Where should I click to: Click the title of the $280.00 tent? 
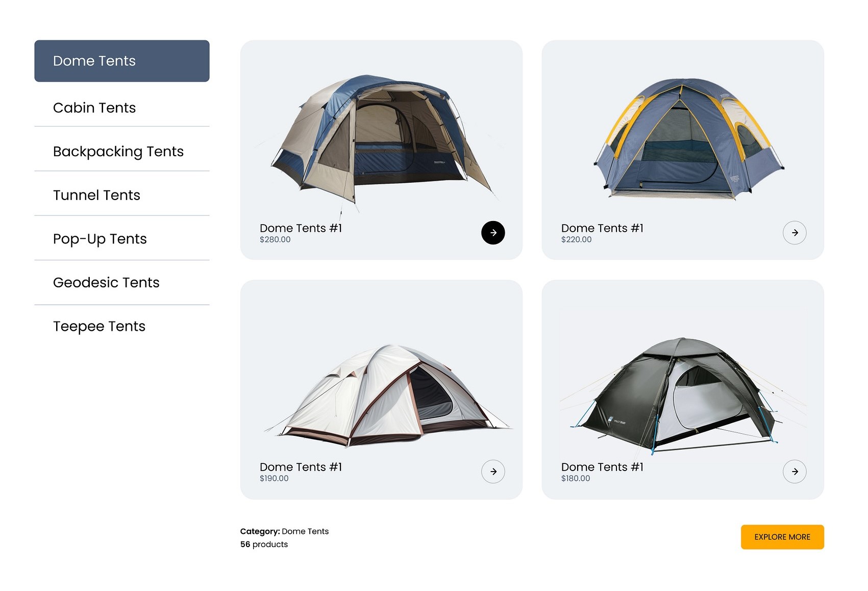coord(301,228)
